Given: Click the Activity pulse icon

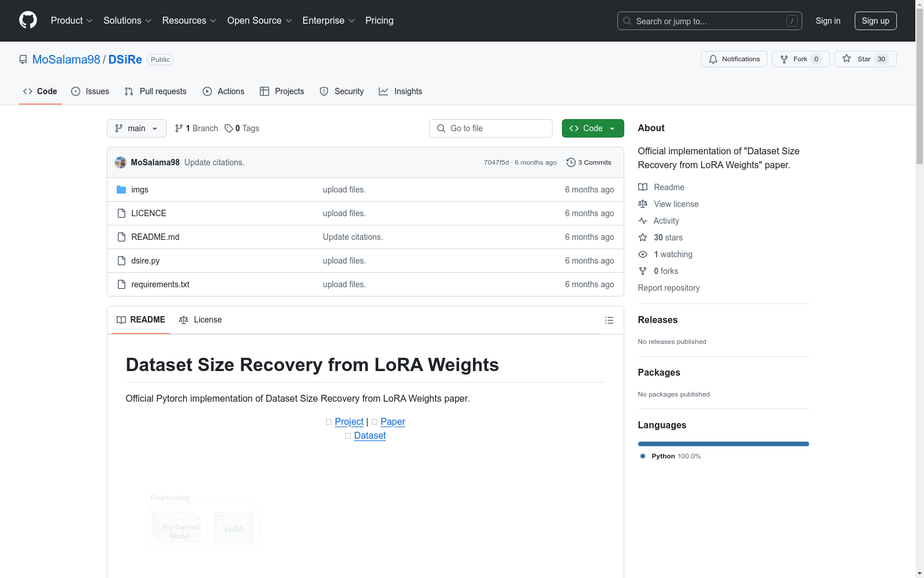Looking at the screenshot, I should click(643, 221).
